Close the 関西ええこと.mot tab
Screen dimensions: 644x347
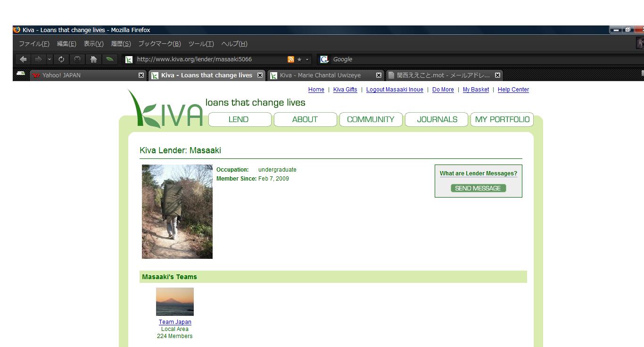click(x=497, y=75)
